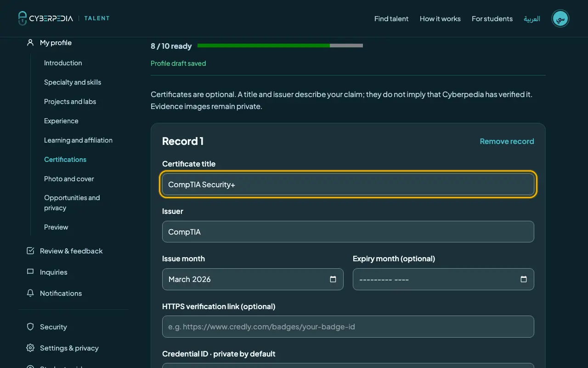Click the Record 1 heading

click(183, 141)
